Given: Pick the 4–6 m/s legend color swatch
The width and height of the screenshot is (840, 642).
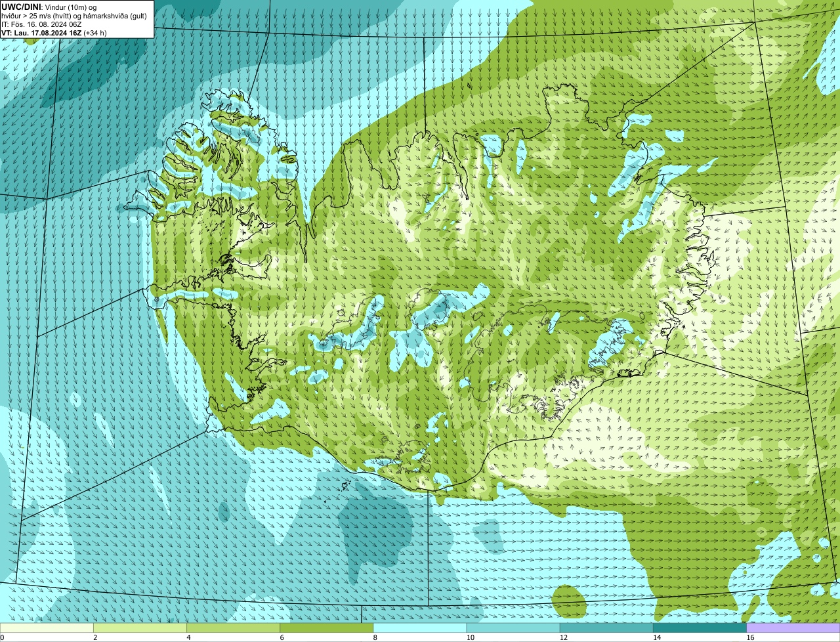Looking at the screenshot, I should (x=234, y=628).
